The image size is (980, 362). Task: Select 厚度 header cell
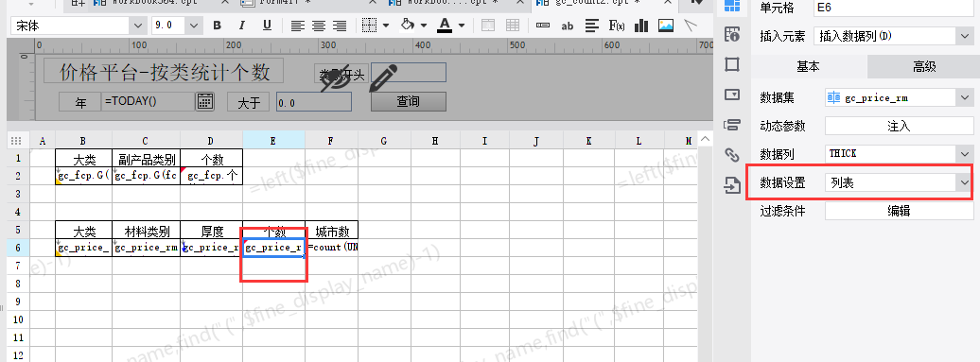coord(211,231)
